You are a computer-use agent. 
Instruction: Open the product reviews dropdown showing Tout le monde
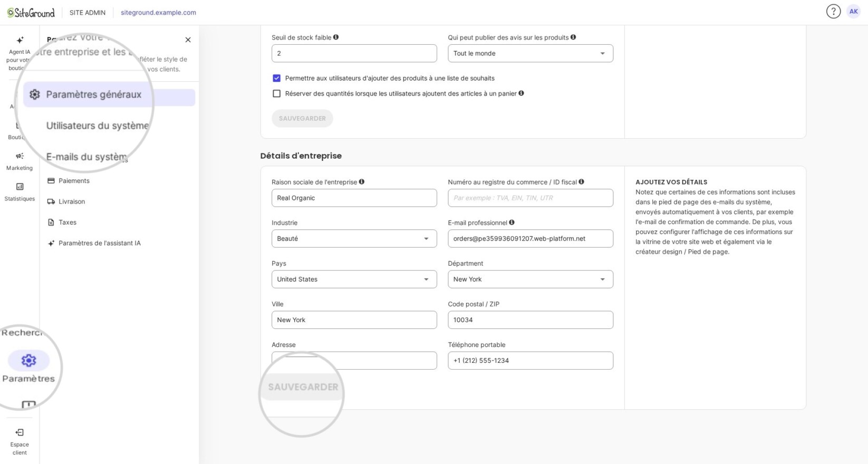531,53
